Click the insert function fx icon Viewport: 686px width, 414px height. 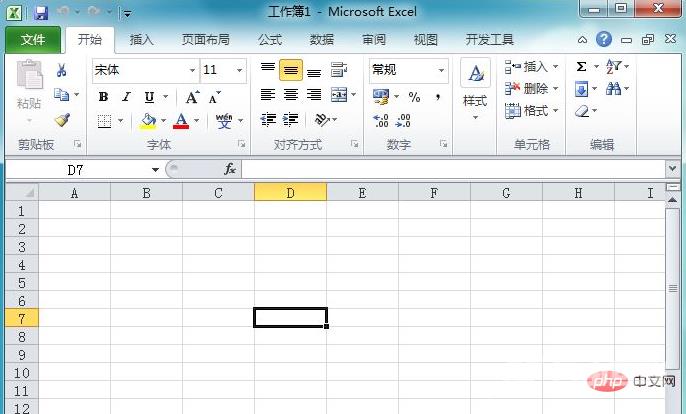point(229,169)
